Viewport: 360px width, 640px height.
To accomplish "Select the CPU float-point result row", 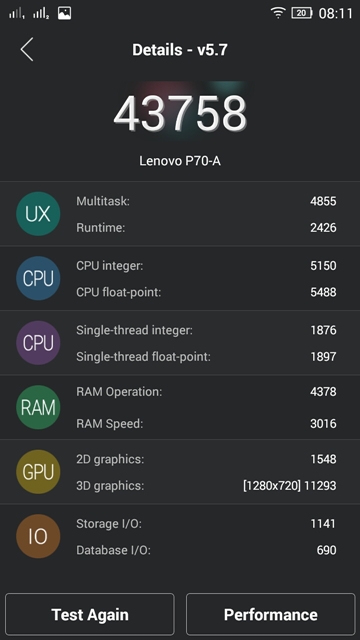I will pyautogui.click(x=206, y=292).
